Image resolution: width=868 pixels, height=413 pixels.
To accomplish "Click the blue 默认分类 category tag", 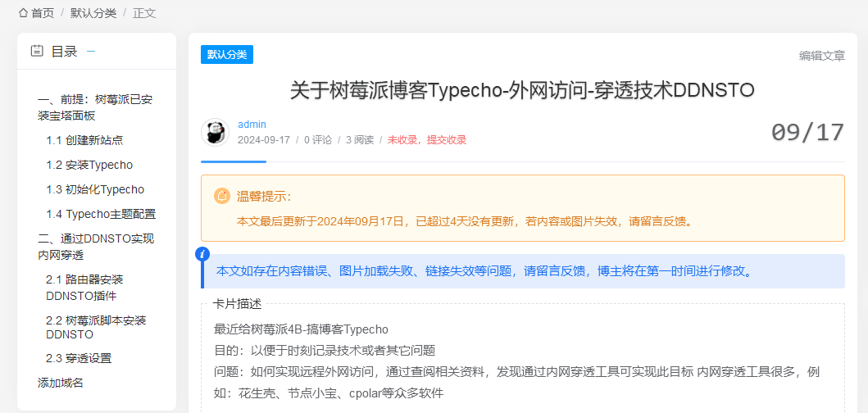I will (x=227, y=54).
